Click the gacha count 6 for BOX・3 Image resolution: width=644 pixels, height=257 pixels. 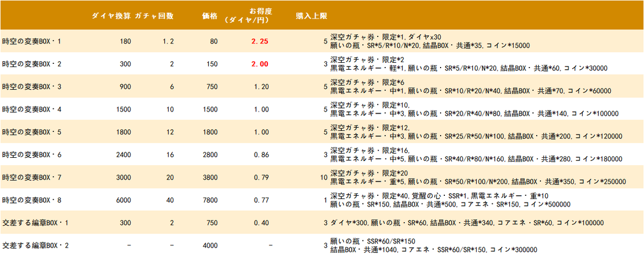tap(172, 86)
